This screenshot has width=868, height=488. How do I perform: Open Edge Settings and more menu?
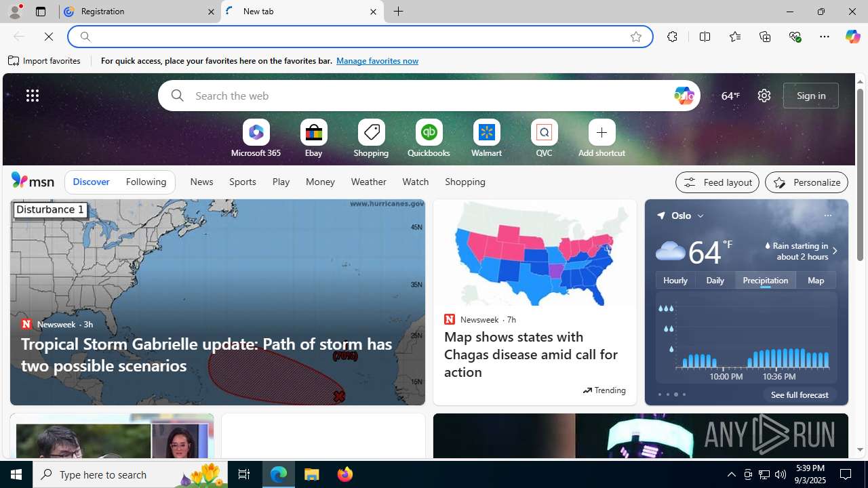tap(824, 37)
